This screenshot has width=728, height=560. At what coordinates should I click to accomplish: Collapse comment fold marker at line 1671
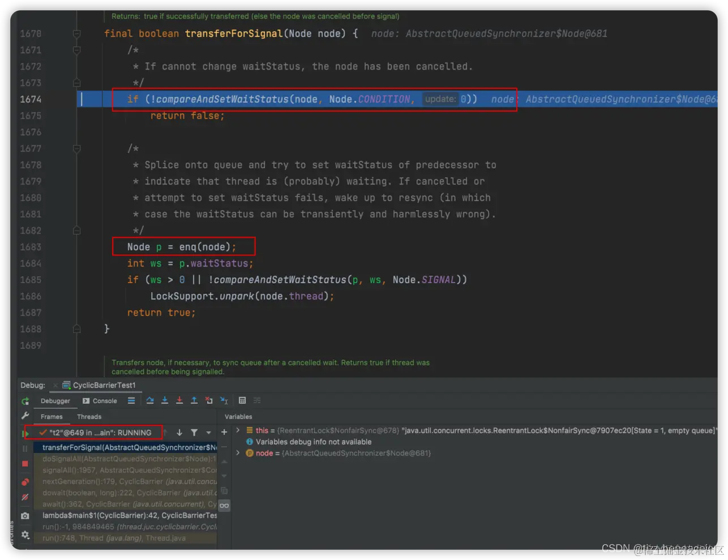[77, 50]
